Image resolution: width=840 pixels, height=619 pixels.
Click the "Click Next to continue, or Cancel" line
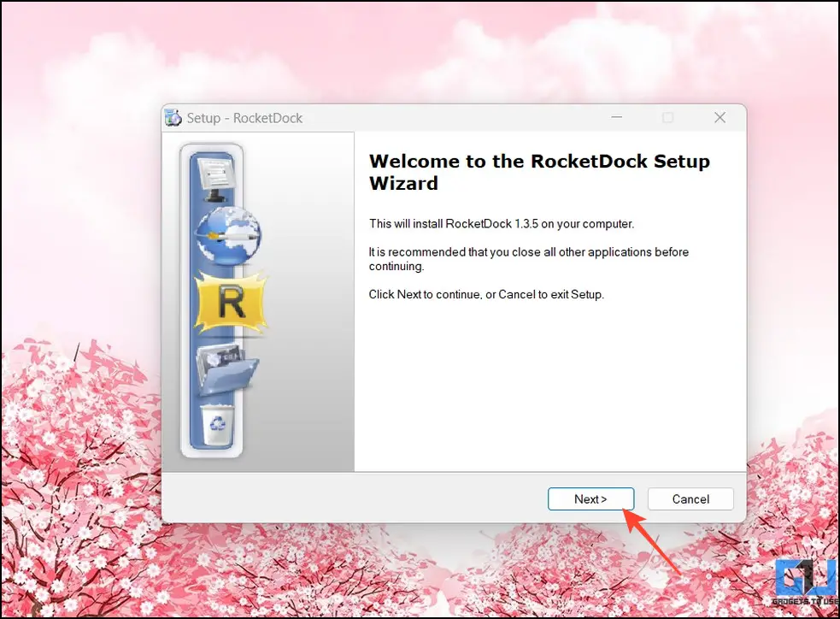(x=486, y=294)
